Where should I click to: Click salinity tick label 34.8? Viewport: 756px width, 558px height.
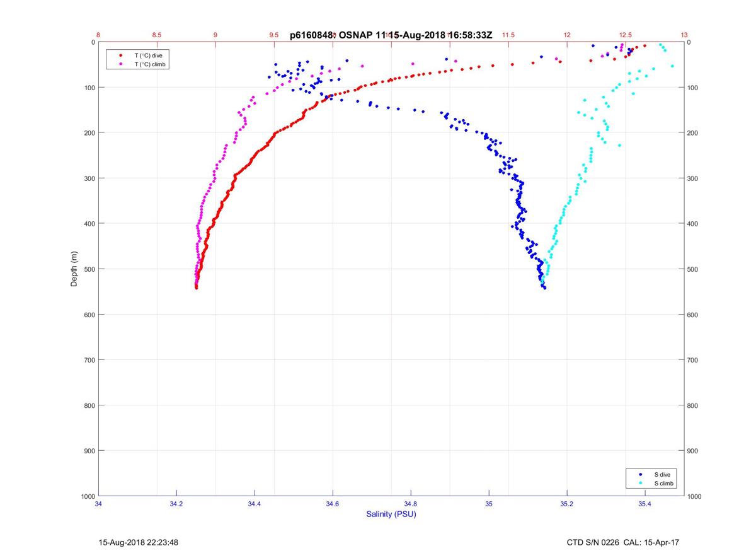411,504
